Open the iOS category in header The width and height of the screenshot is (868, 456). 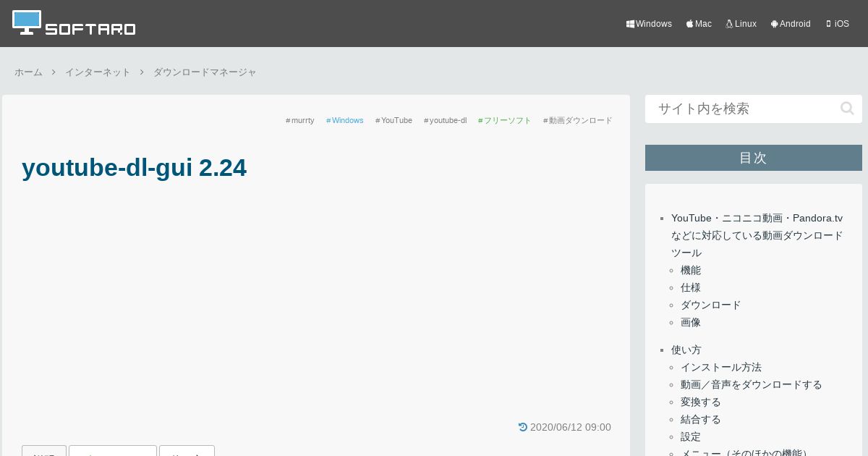(x=838, y=24)
